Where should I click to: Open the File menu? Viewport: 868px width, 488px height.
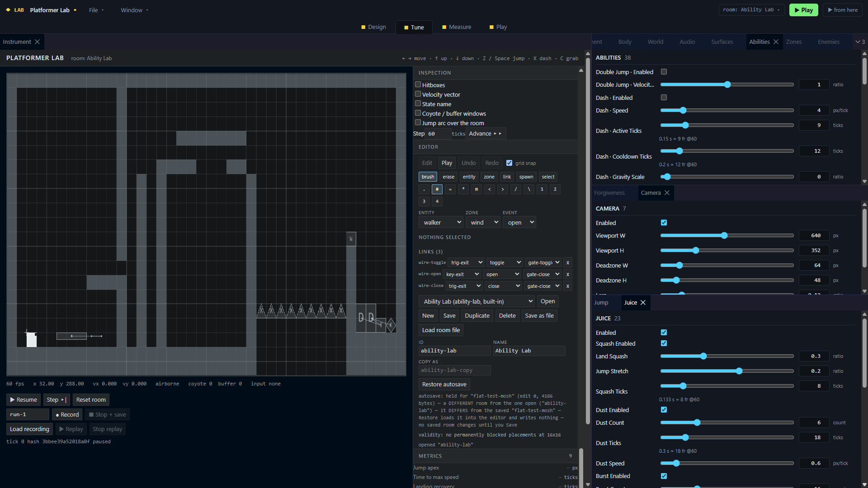pos(96,10)
